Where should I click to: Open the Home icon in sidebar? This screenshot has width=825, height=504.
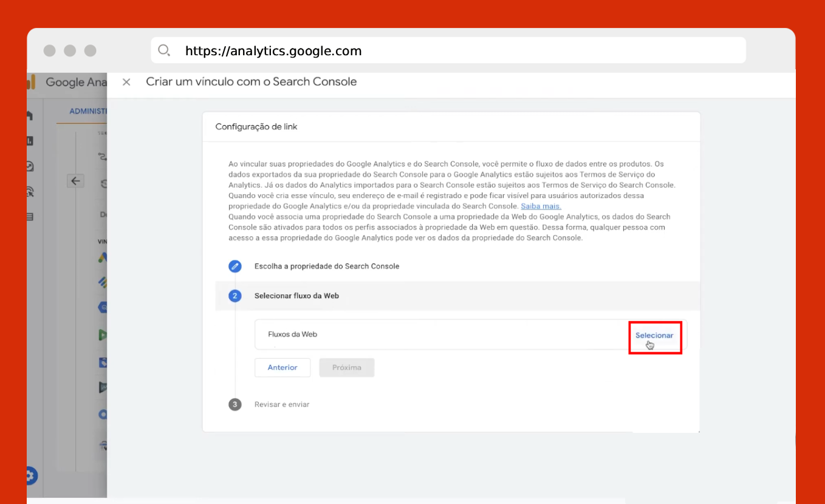[29, 115]
